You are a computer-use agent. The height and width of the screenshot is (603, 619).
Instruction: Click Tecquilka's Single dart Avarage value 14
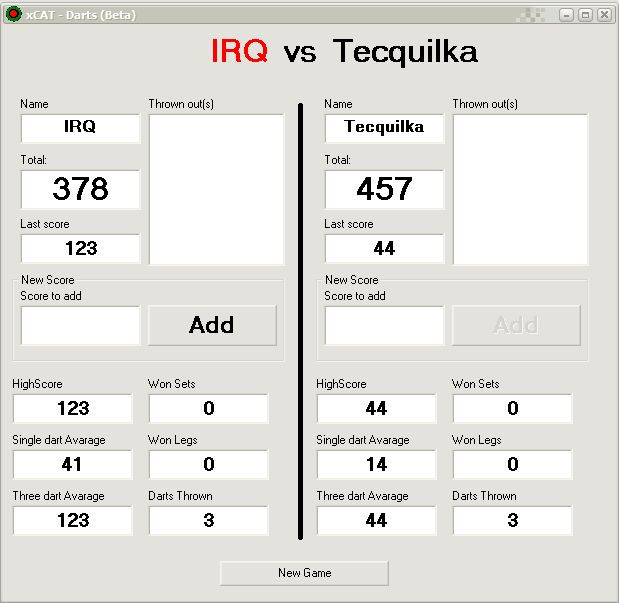click(377, 464)
